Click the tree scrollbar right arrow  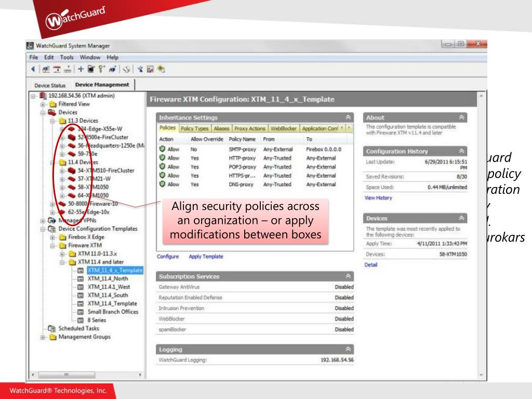pos(140,375)
